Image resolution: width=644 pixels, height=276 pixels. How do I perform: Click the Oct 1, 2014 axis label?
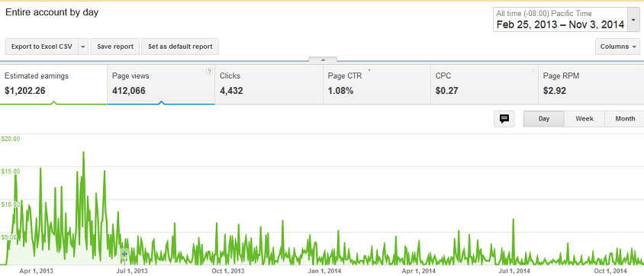pos(610,271)
